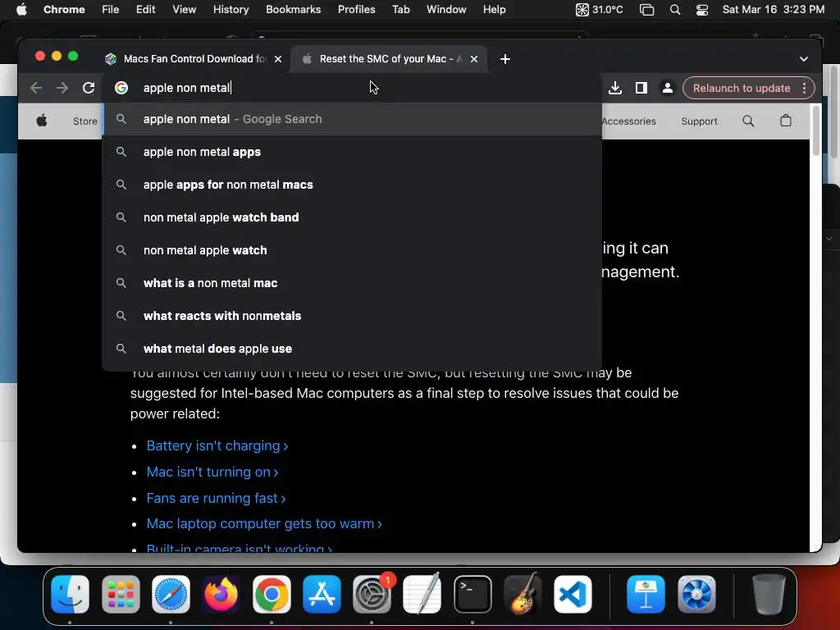Open Finder from the Dock
The image size is (840, 630).
71,594
